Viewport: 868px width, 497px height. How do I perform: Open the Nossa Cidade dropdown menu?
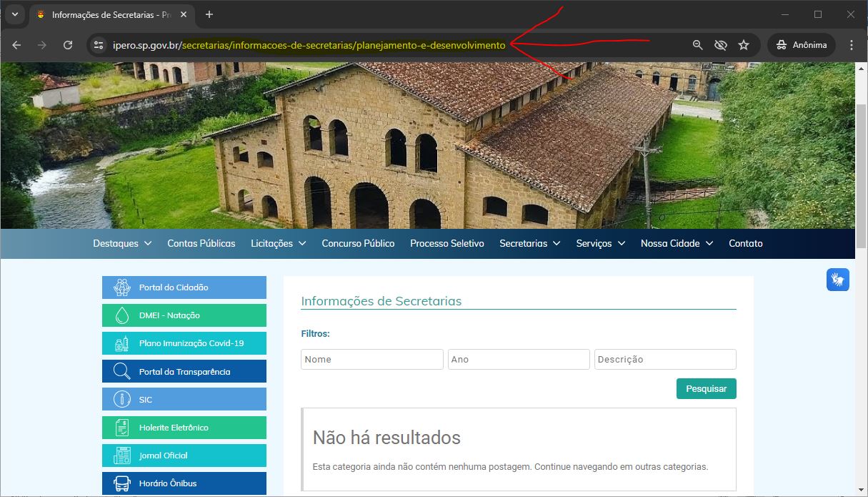point(677,243)
